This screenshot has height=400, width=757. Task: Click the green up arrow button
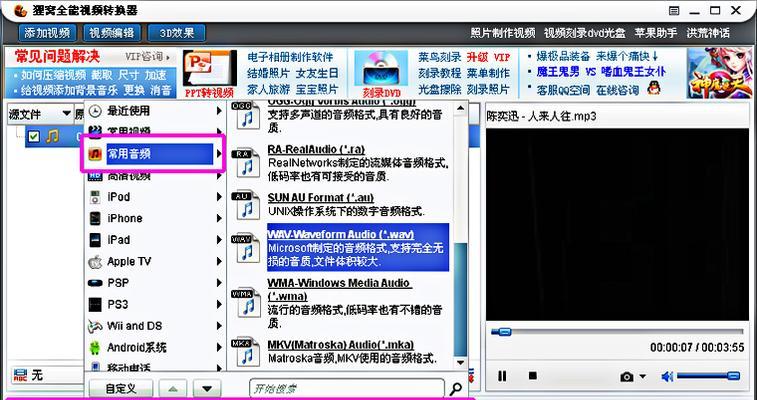pyautogui.click(x=174, y=389)
